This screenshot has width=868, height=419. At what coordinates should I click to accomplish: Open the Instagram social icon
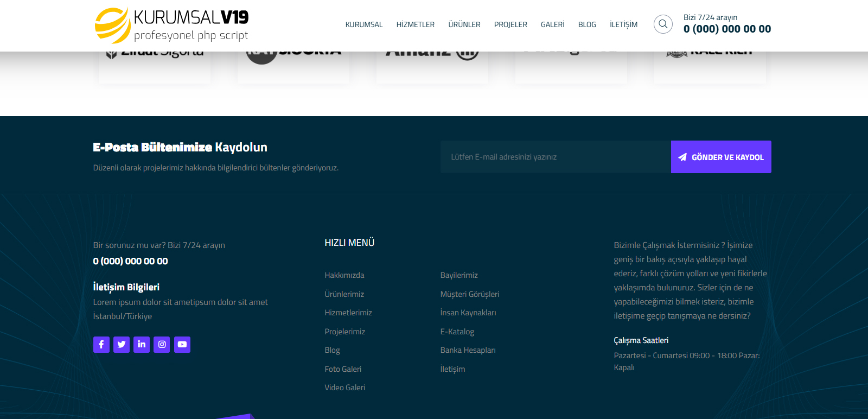coord(162,345)
